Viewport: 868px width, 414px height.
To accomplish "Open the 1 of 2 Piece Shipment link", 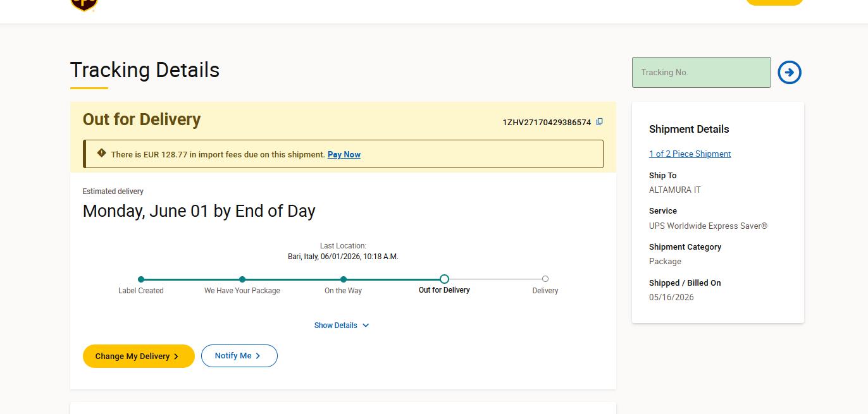I will [x=690, y=154].
